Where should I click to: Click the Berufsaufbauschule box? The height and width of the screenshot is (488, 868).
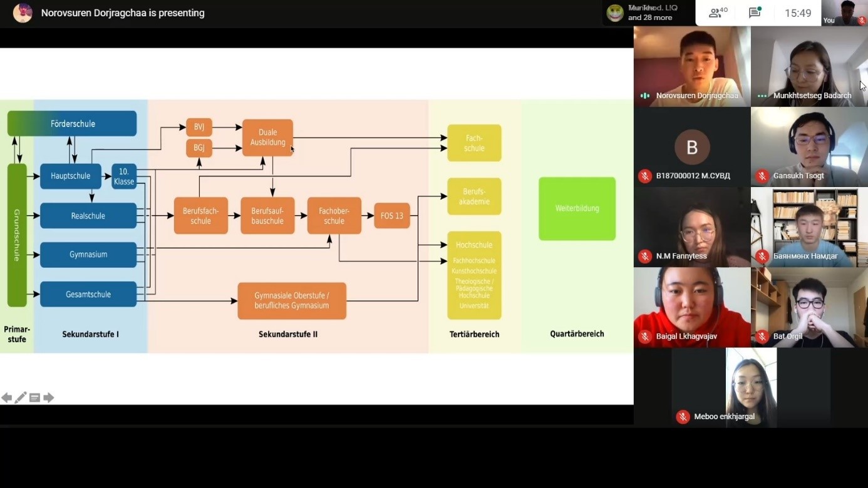(x=267, y=216)
